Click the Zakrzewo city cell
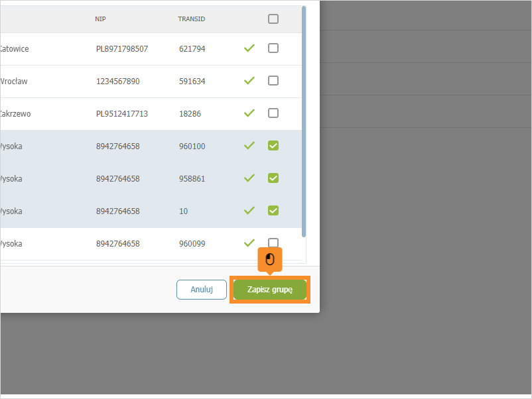The image size is (532, 399). 15,114
